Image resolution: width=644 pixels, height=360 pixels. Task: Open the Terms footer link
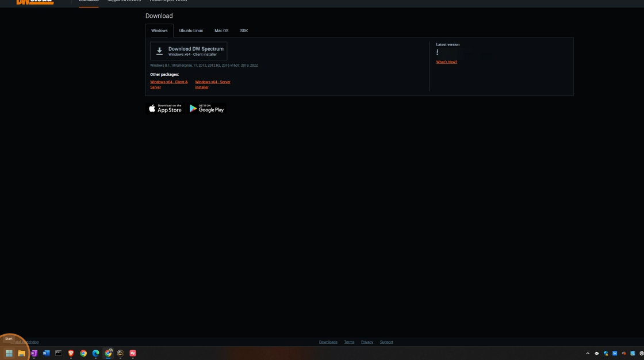tap(349, 342)
